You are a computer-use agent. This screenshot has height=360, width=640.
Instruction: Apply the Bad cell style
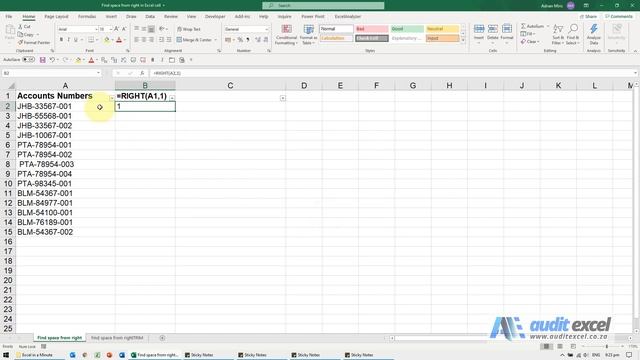[x=371, y=29]
